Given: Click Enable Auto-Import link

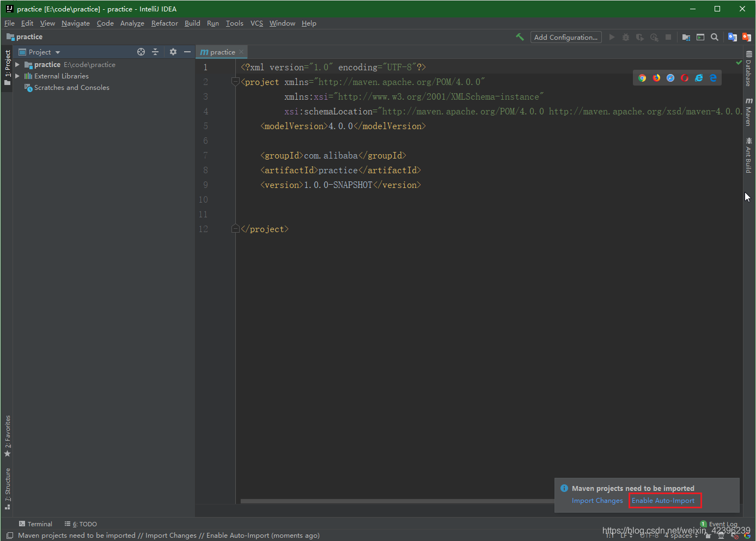Looking at the screenshot, I should [663, 501].
